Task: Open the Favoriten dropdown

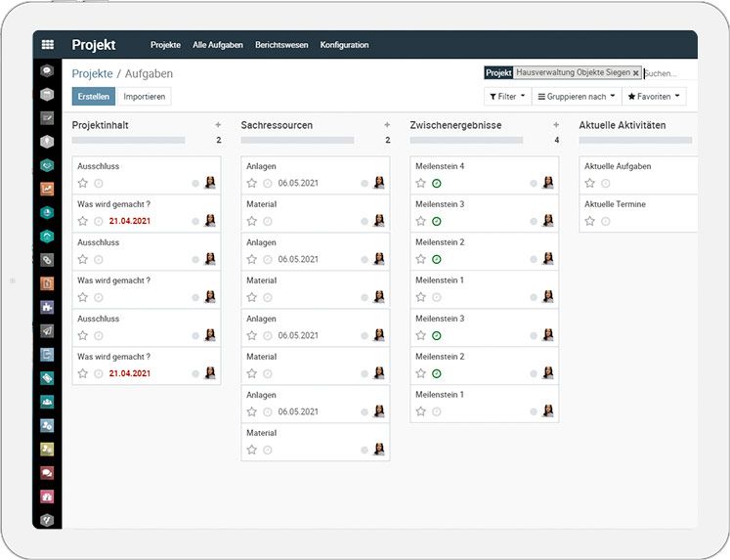Action: coord(654,97)
